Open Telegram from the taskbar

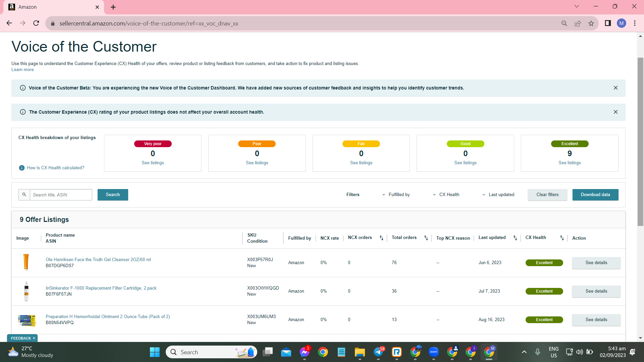point(378,352)
